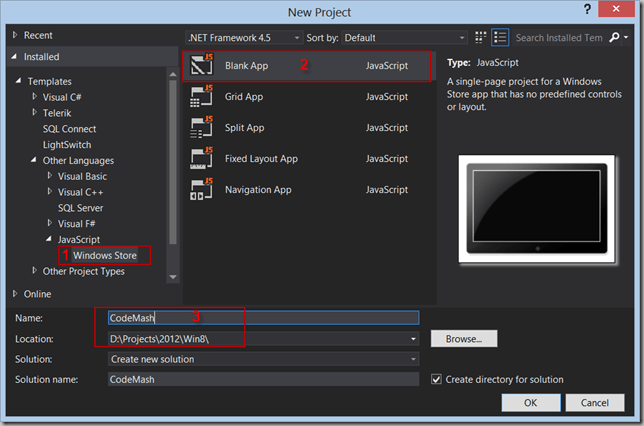Expand the Online section
Image resolution: width=644 pixels, height=426 pixels.
[x=15, y=294]
